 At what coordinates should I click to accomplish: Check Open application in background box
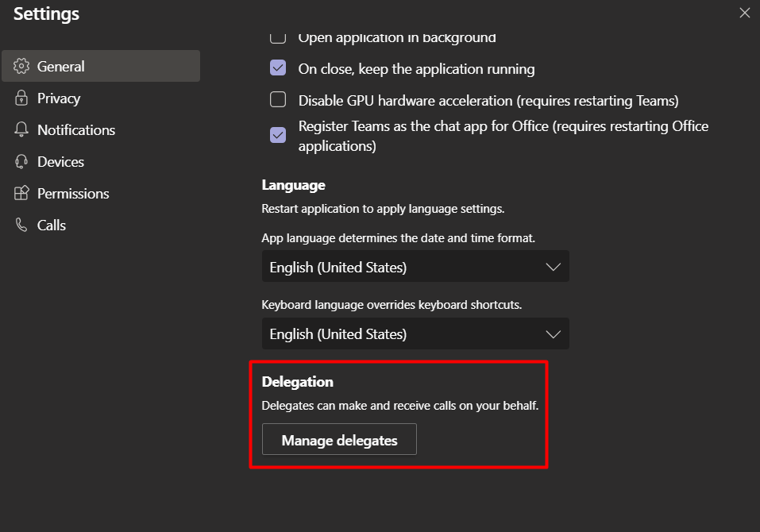click(278, 38)
